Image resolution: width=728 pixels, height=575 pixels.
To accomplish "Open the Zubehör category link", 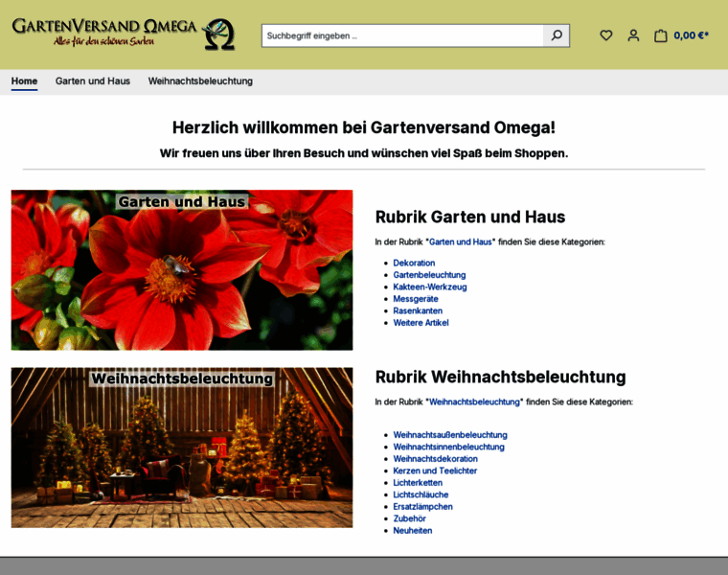I will pos(410,518).
